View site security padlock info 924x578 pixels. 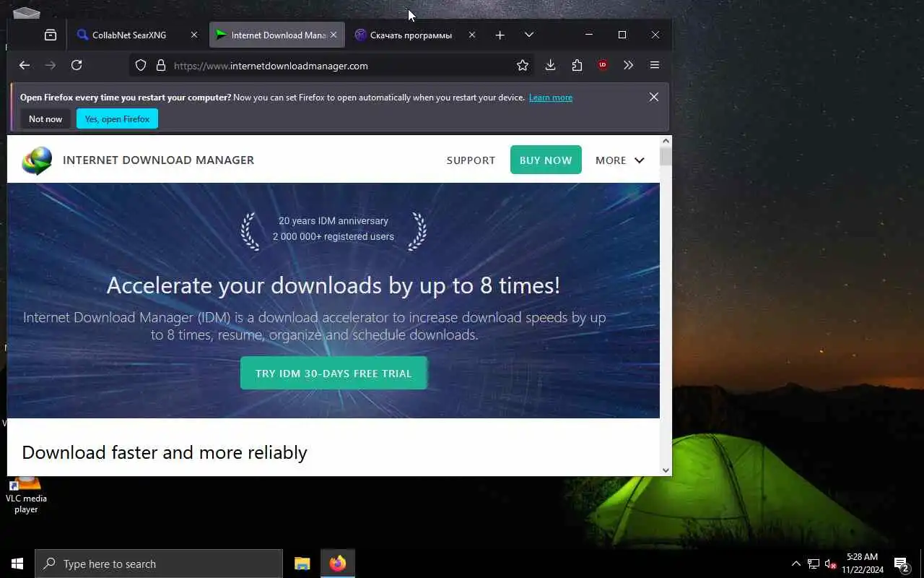(x=160, y=65)
